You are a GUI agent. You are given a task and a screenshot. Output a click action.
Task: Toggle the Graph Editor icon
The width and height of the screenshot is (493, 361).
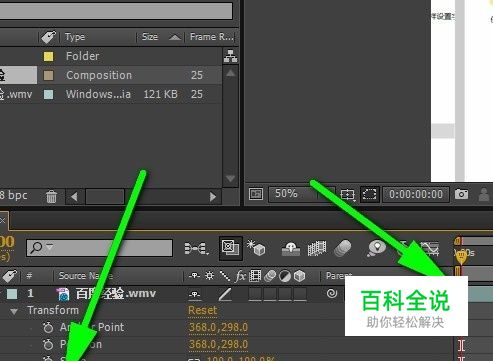(430, 248)
